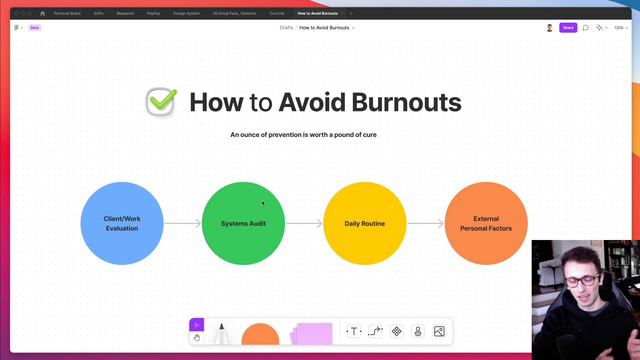Click the Beta badge

coord(35,28)
